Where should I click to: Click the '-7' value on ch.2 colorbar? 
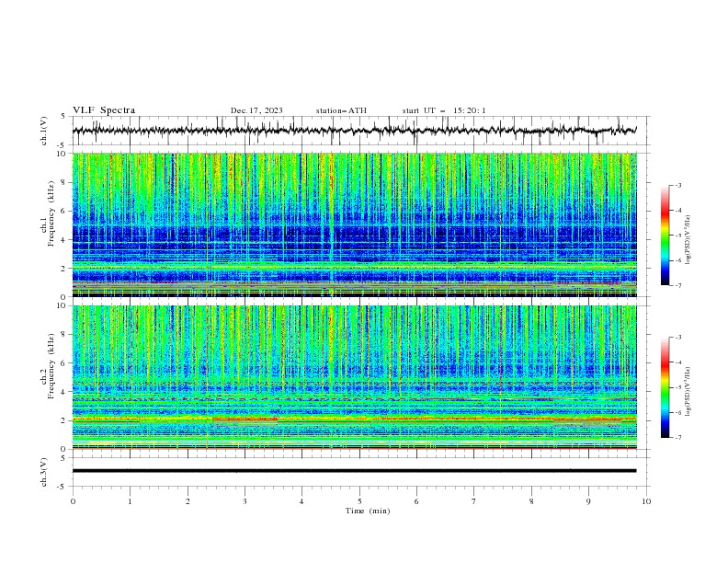[x=677, y=438]
